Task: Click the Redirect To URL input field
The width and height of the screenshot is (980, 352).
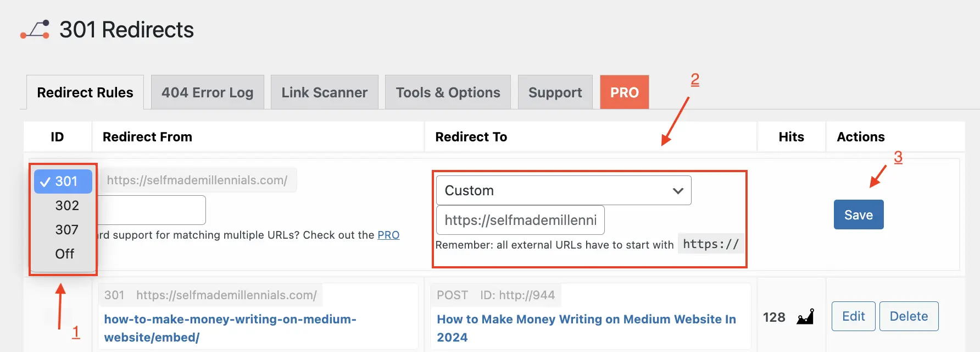Action: (520, 220)
